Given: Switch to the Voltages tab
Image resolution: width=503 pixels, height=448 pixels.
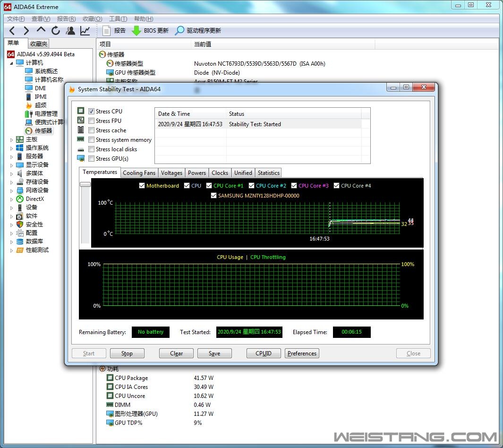Looking at the screenshot, I should pos(171,173).
